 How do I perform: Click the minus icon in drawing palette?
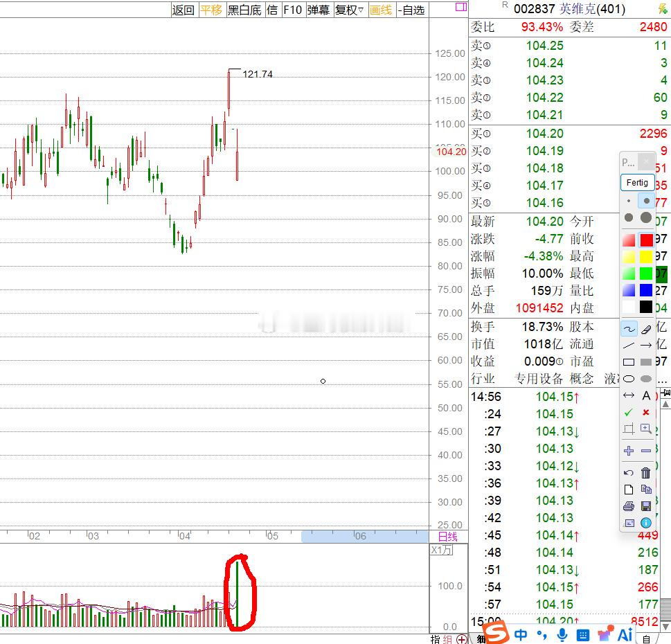646,451
